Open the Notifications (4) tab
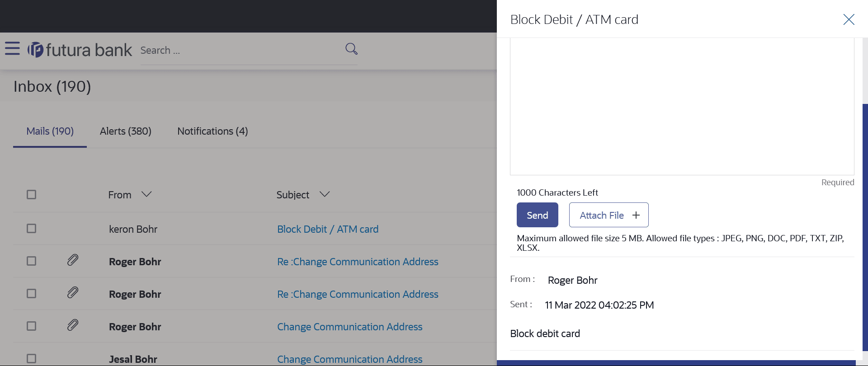Viewport: 868px width, 366px height. (x=212, y=131)
